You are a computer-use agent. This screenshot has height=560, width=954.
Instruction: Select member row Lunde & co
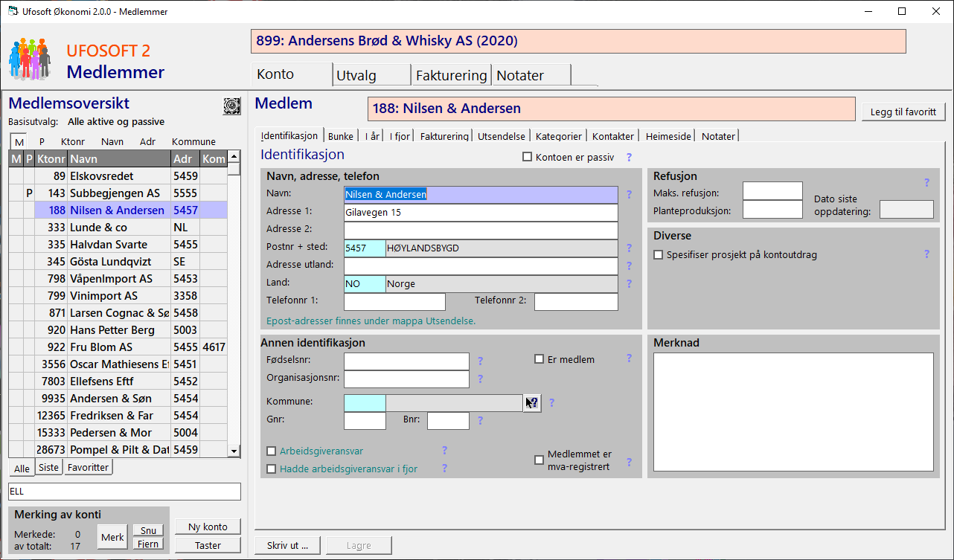pos(118,228)
